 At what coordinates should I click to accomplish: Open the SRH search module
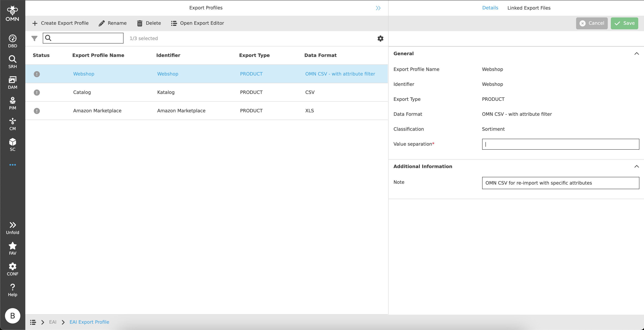click(12, 62)
